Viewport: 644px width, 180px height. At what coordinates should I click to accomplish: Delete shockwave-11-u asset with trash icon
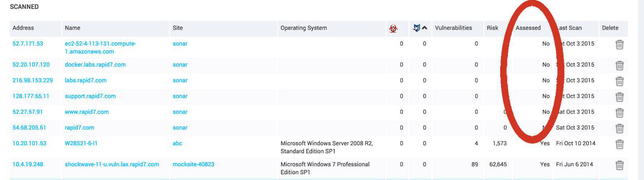[619, 165]
